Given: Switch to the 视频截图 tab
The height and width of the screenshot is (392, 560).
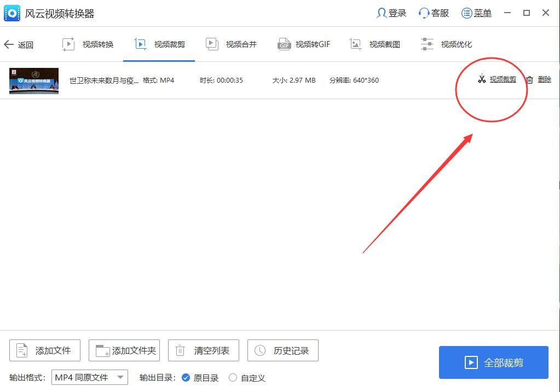Looking at the screenshot, I should [374, 44].
